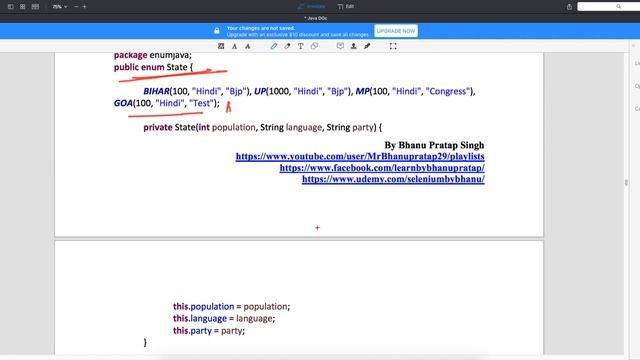Click 'this.population = population;' line
The image size is (640, 360).
[231, 307]
